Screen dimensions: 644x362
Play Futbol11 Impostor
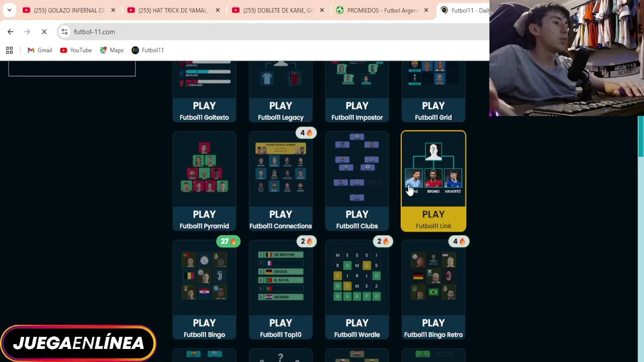pos(357,111)
